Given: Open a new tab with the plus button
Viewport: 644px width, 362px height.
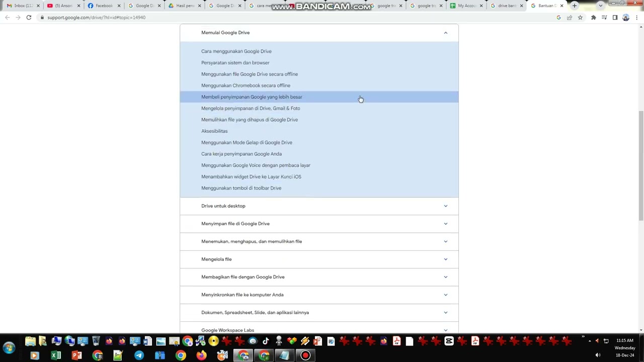Looking at the screenshot, I should click(575, 6).
